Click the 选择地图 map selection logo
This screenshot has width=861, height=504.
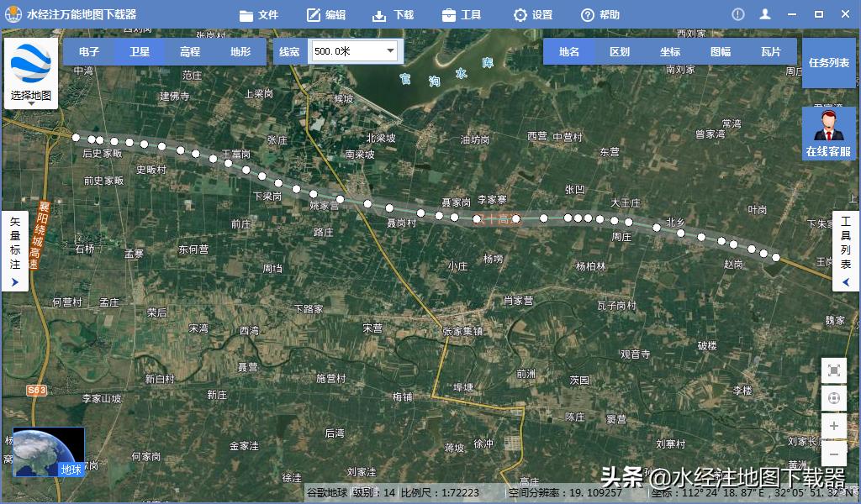(x=31, y=66)
